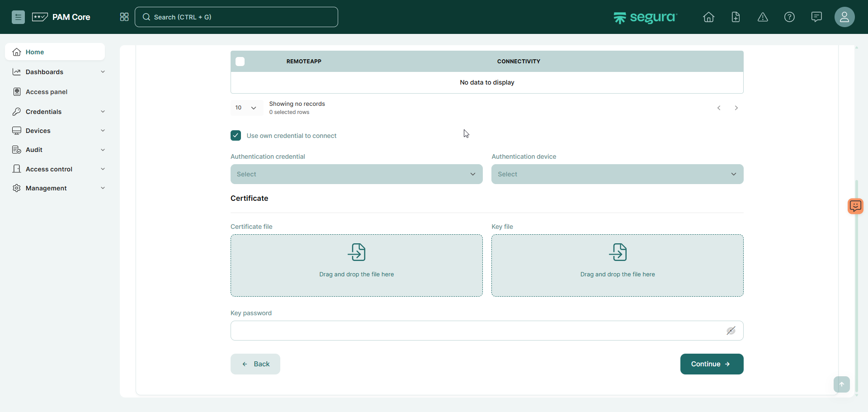Open the alerts warning triangle icon
This screenshot has width=868, height=412.
pyautogui.click(x=763, y=17)
